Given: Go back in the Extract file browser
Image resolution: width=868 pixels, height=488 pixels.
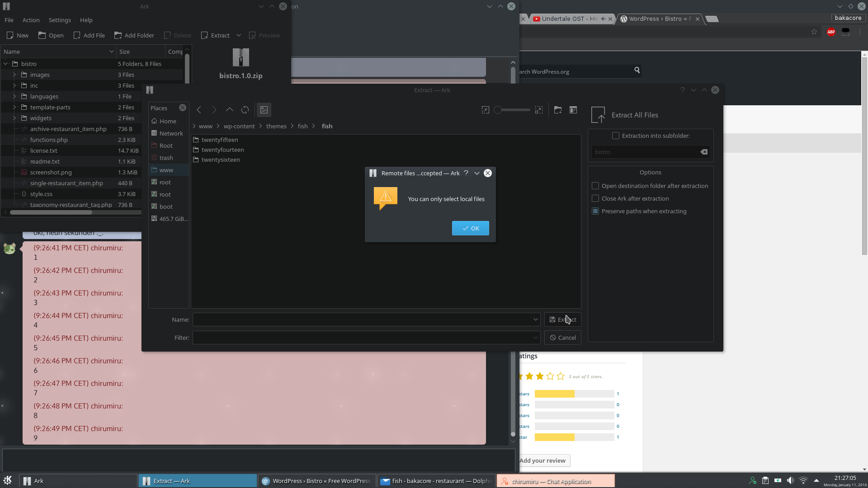Looking at the screenshot, I should click(x=199, y=110).
